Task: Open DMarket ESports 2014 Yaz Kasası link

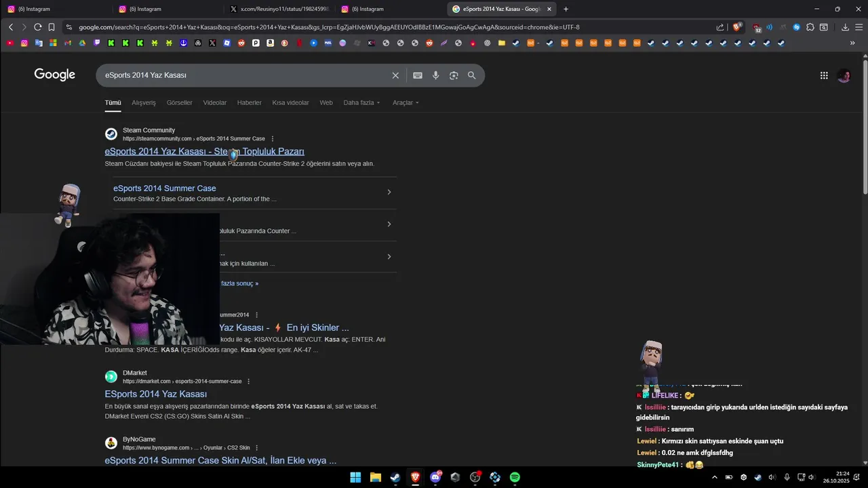Action: 156,394
